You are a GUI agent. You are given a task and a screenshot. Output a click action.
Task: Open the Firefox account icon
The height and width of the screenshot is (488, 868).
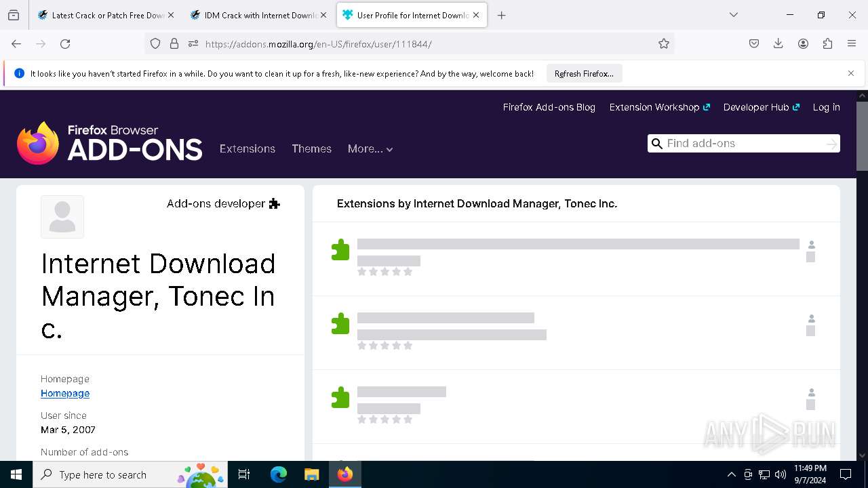[x=803, y=43]
